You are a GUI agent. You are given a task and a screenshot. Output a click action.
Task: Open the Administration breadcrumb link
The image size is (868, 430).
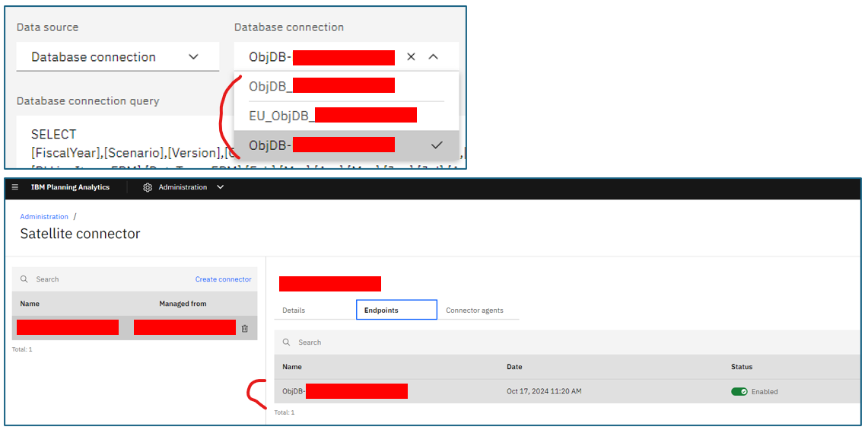coord(44,217)
